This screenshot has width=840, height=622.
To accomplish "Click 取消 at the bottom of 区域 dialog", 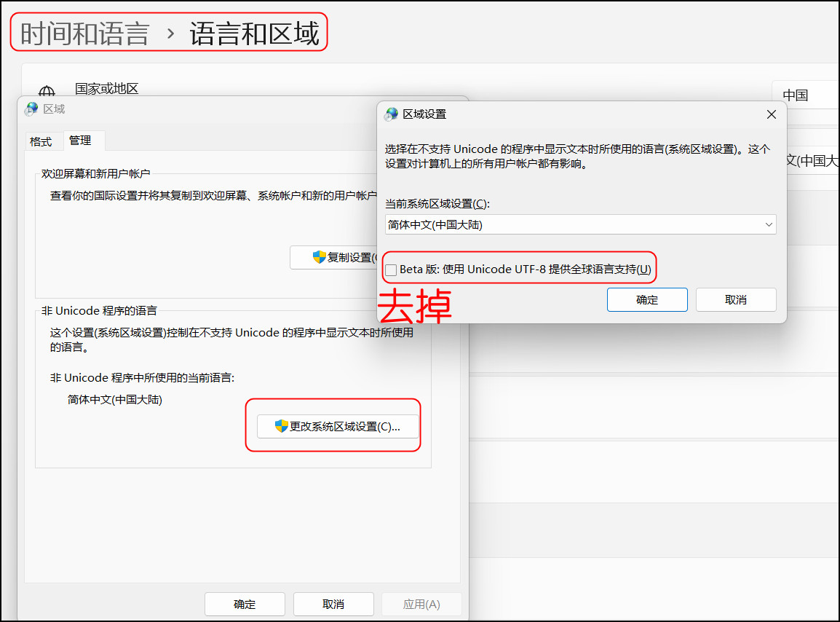I will [333, 605].
